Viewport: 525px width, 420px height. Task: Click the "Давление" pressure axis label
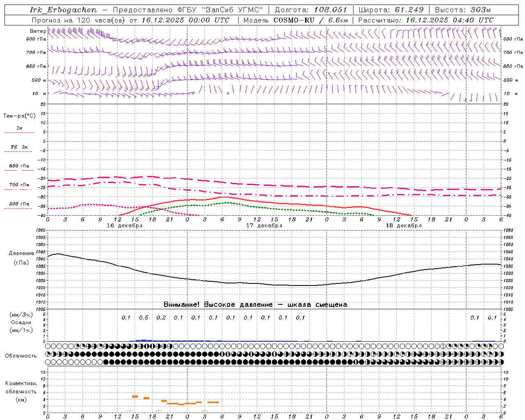pyautogui.click(x=21, y=253)
